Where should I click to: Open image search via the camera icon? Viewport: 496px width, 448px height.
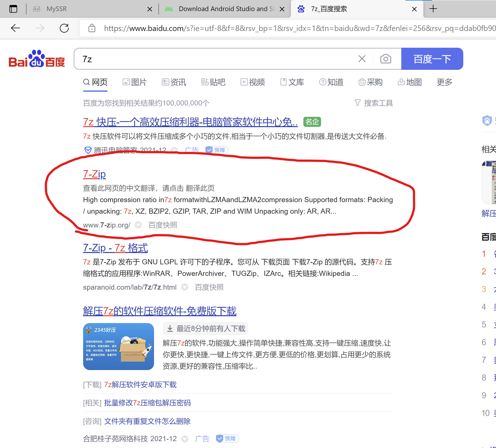point(386,59)
